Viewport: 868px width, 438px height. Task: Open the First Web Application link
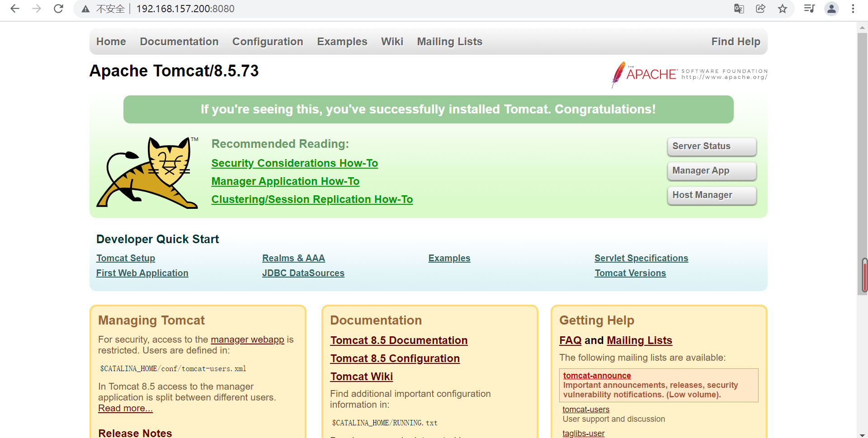click(142, 273)
